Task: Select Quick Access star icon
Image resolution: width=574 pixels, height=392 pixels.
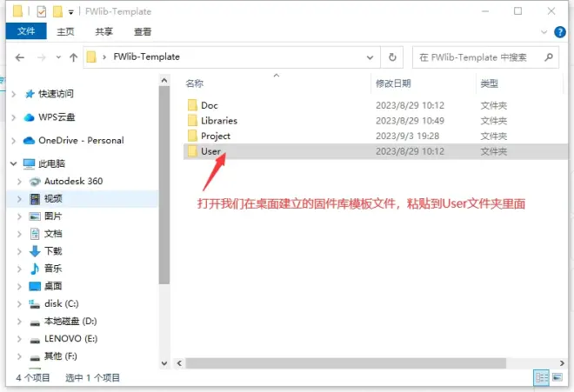Action: point(30,94)
